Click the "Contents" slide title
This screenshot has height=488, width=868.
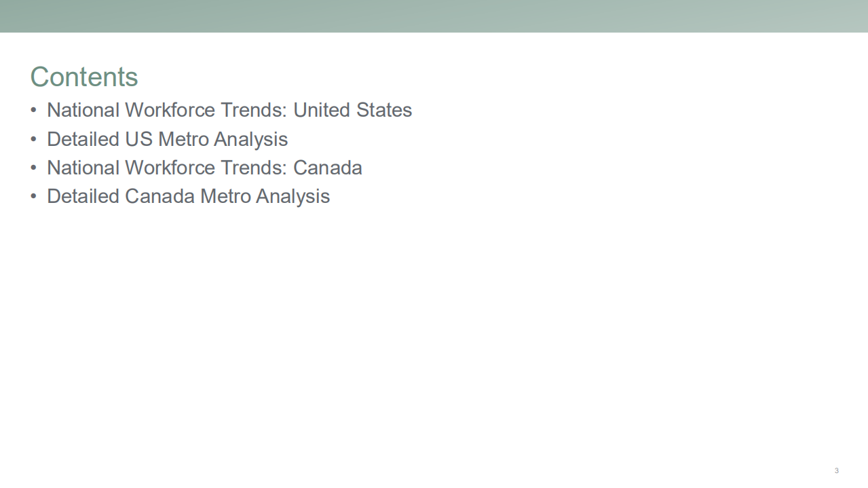coord(84,77)
